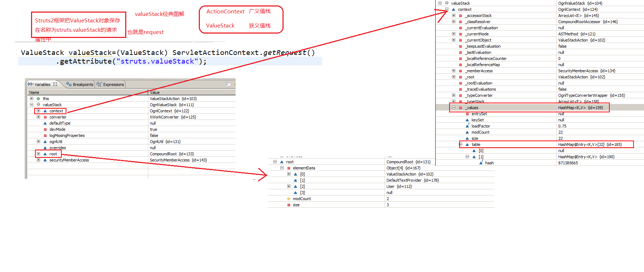Click blue triangle icon beside defaultType
644x272 pixels.
tap(45, 123)
